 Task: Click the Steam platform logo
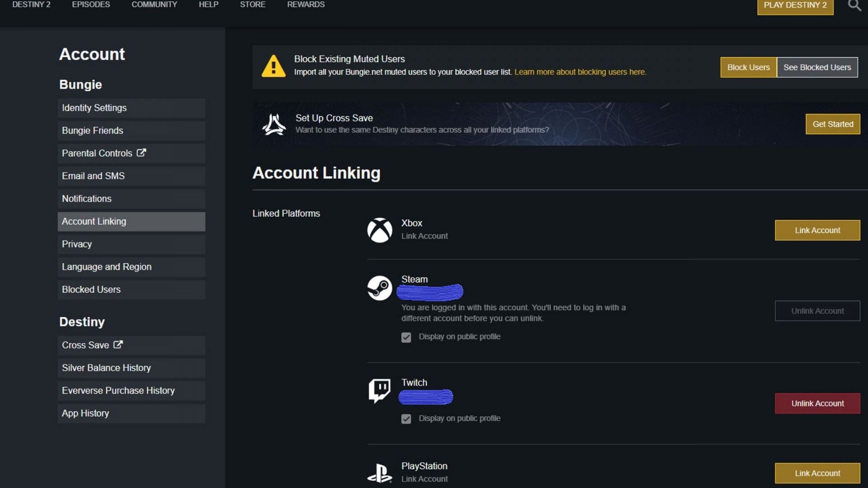[380, 288]
